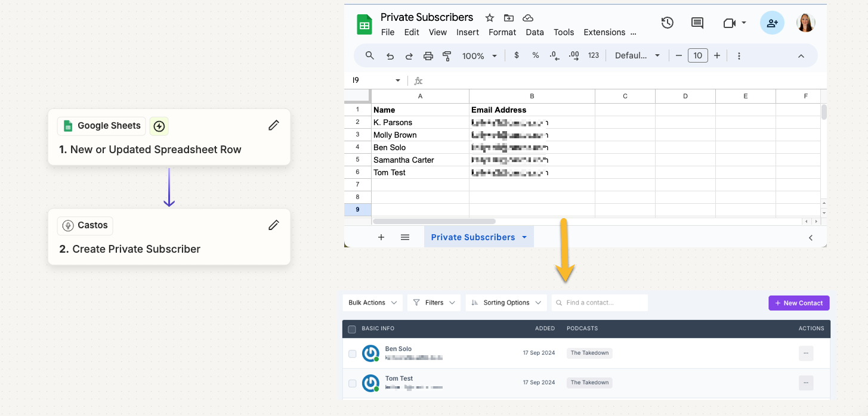868x416 pixels.
Task: Tick the Ben Solo contact checkbox
Action: (353, 354)
